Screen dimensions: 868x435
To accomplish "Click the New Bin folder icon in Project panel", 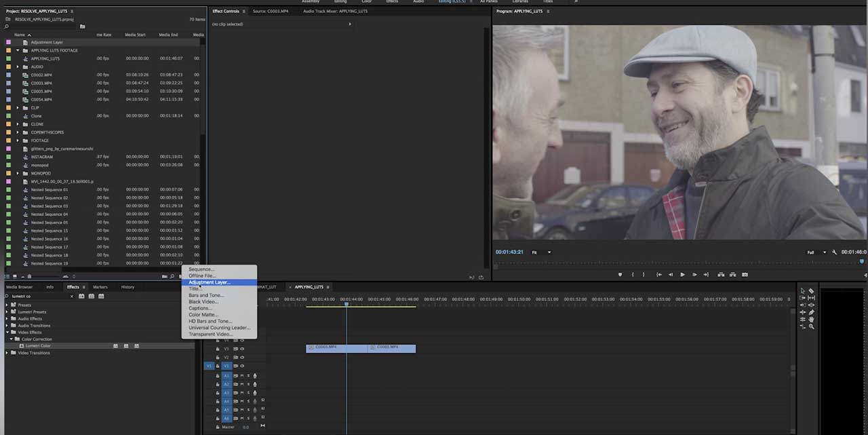I will (x=164, y=276).
